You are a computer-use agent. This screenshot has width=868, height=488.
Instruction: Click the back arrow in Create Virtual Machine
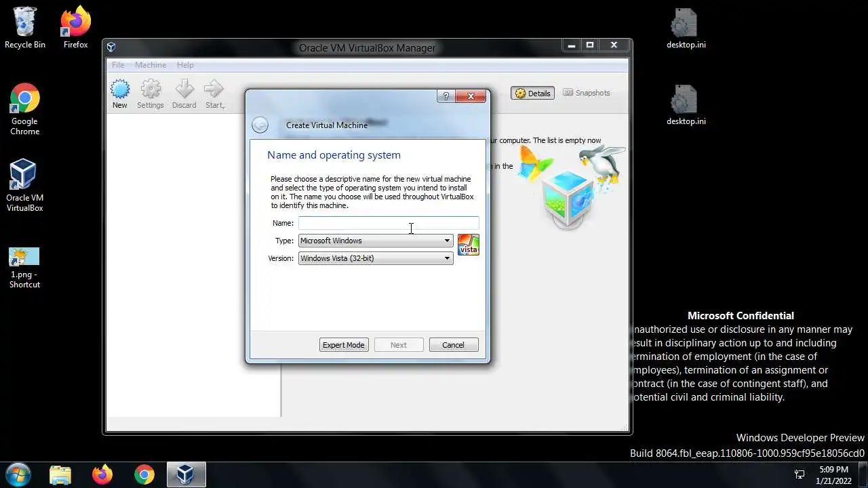[x=260, y=125]
